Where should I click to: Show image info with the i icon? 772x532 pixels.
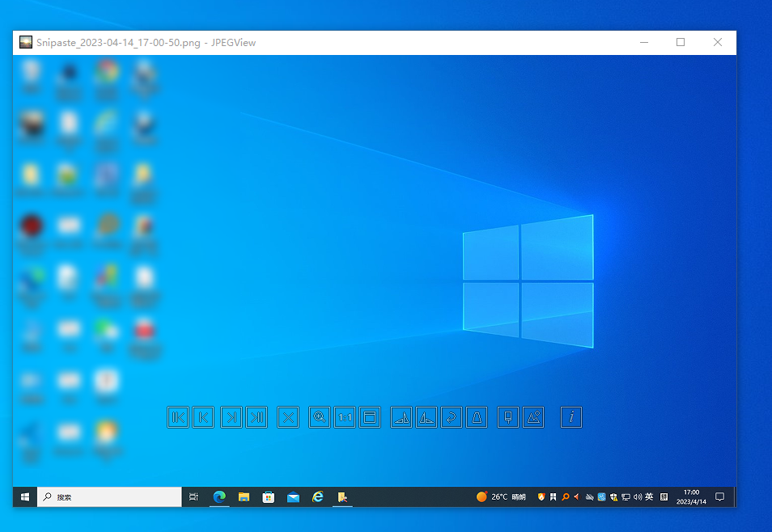tap(571, 417)
